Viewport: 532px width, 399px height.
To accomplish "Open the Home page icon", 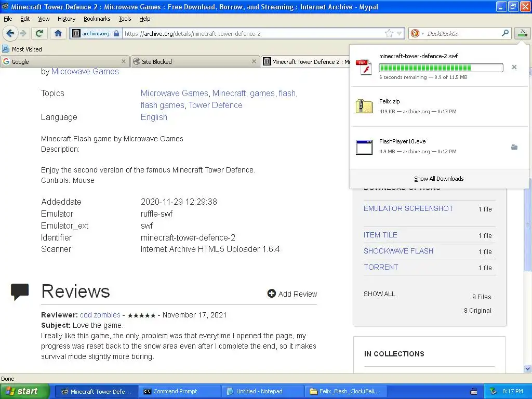I will pos(58,33).
